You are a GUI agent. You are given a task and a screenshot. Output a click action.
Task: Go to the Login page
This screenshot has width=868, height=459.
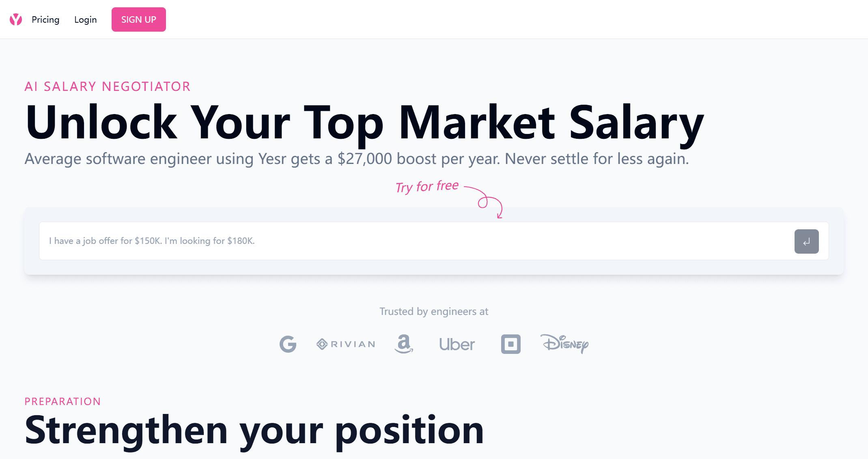[85, 19]
